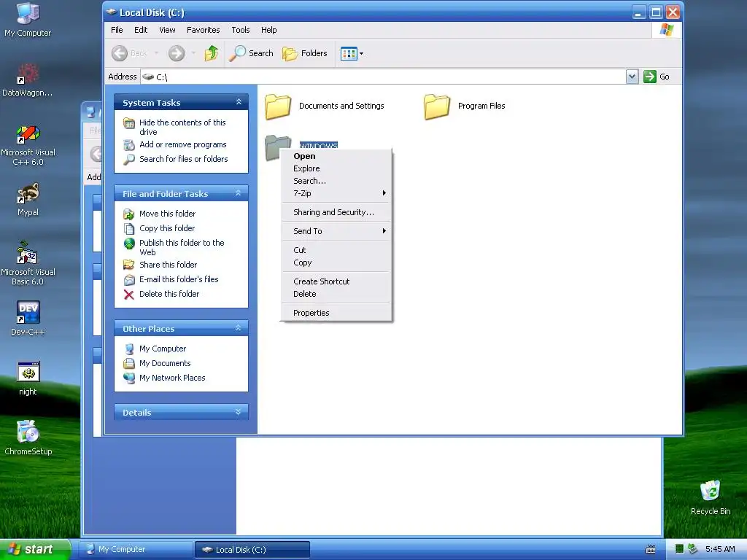Click the 5:45 AM clock
747x560 pixels.
pos(720,549)
